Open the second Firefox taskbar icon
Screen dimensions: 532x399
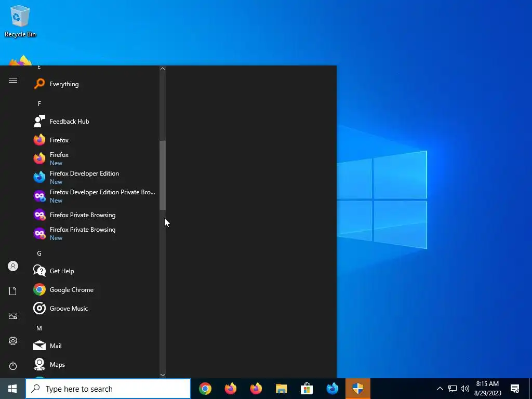coord(256,389)
